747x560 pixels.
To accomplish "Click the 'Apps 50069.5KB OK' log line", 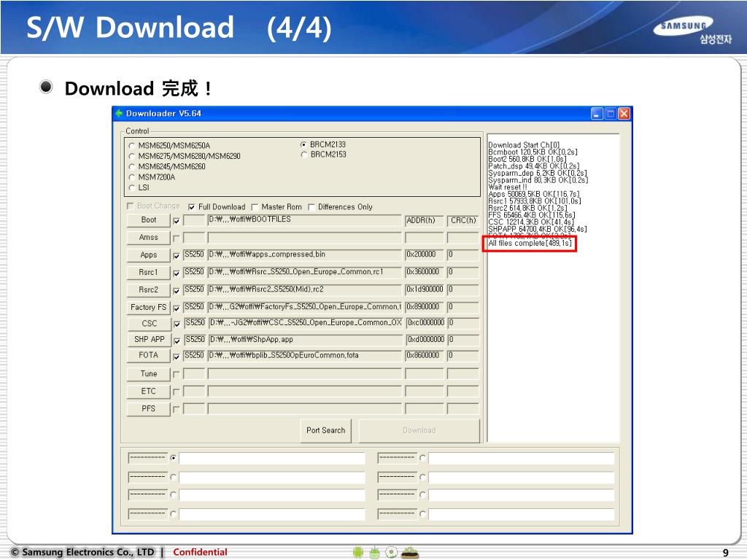I will pyautogui.click(x=534, y=194).
